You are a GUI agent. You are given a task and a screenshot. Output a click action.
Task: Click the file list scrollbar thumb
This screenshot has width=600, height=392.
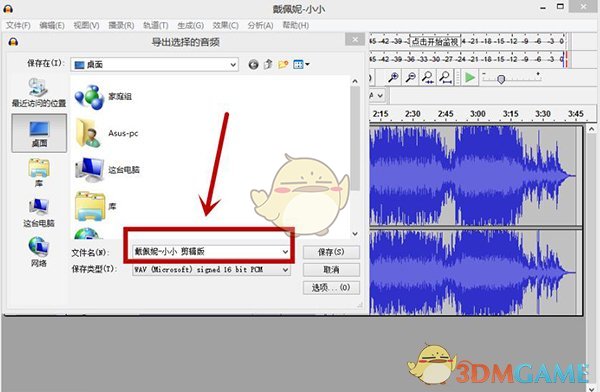pos(355,139)
